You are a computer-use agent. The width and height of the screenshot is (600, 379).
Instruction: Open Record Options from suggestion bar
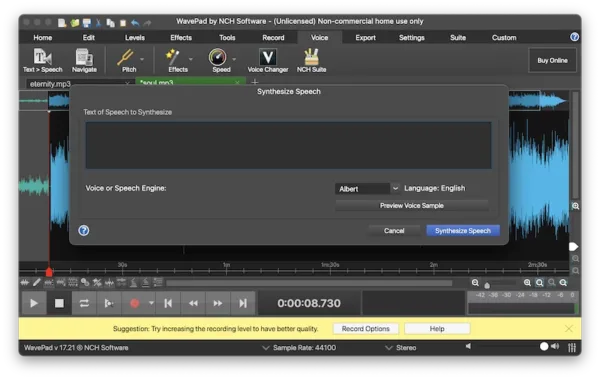(x=365, y=328)
